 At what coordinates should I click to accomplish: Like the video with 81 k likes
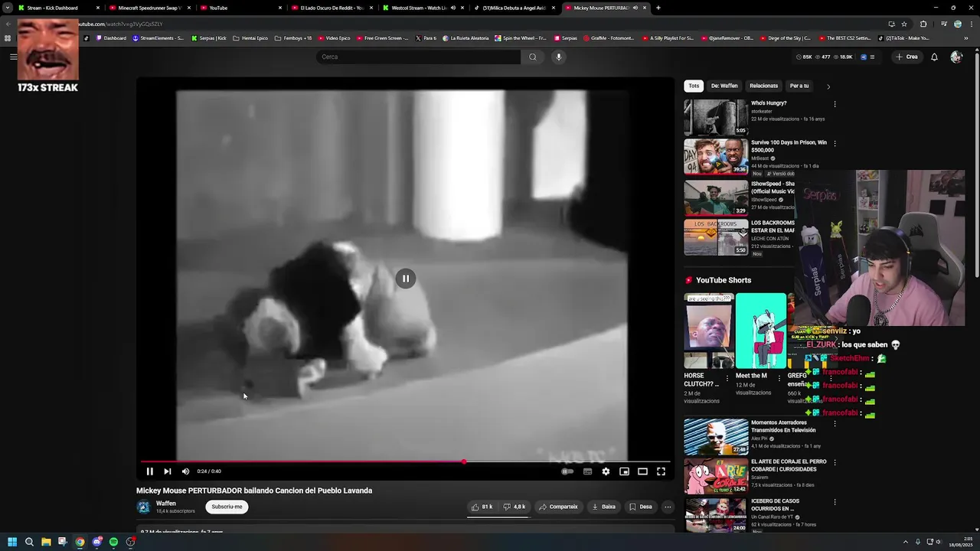[x=482, y=507]
